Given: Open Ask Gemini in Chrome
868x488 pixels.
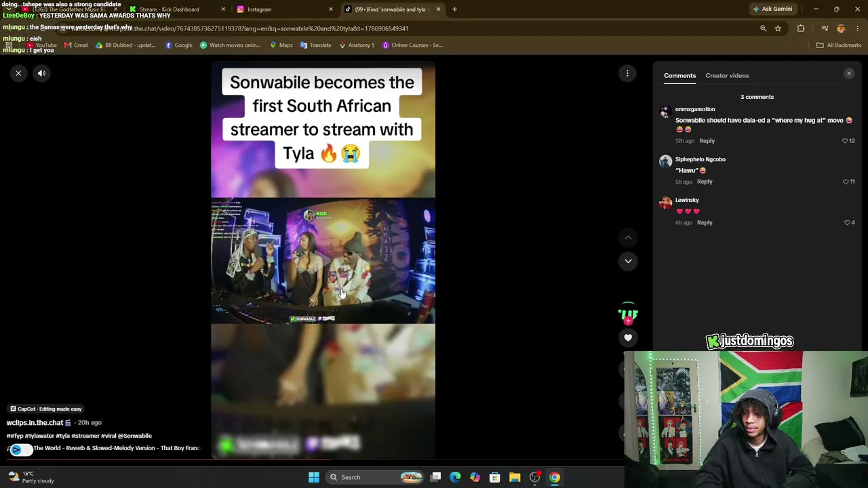Looking at the screenshot, I should (772, 9).
